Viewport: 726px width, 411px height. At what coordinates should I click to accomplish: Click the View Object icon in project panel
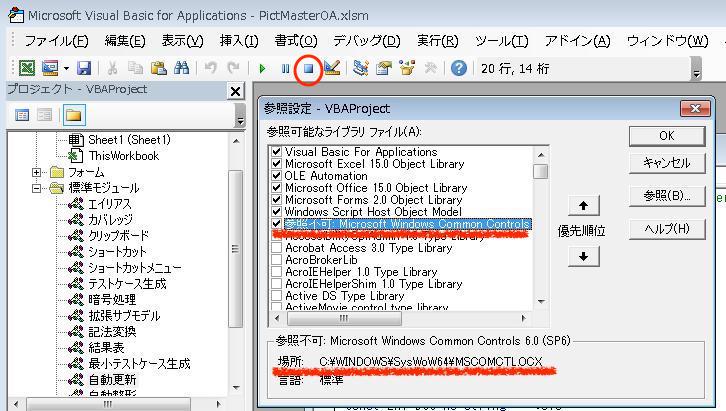tap(44, 115)
